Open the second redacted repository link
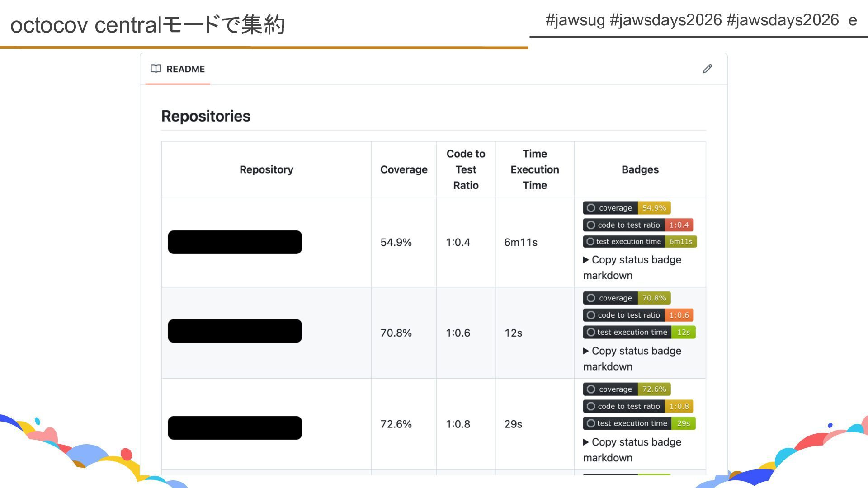The width and height of the screenshot is (868, 488). (235, 331)
